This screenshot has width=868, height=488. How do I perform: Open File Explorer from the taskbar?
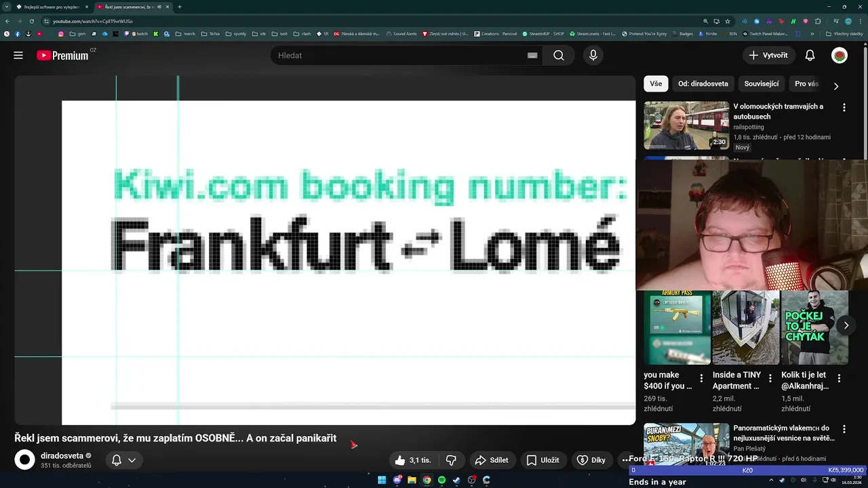(412, 480)
